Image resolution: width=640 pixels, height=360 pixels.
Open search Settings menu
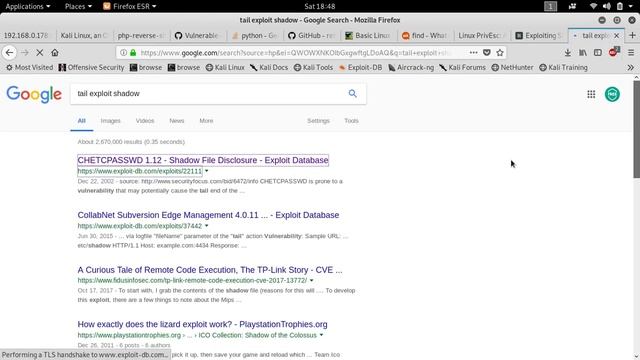point(318,121)
